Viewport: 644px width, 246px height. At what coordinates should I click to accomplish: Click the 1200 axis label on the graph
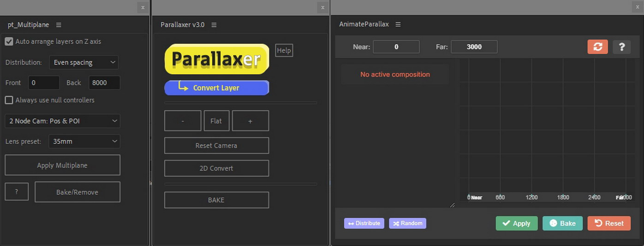[x=532, y=197]
